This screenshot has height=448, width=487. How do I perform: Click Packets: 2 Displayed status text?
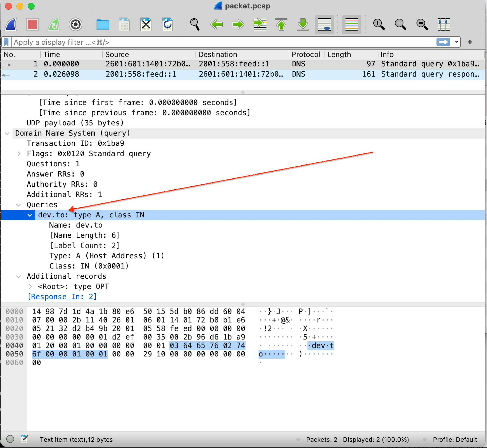pos(358,440)
